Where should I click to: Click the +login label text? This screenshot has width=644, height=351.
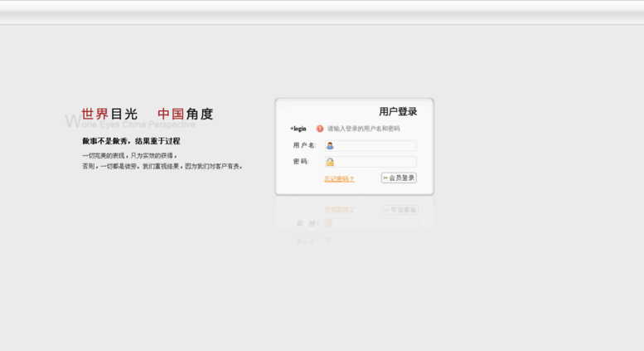298,129
